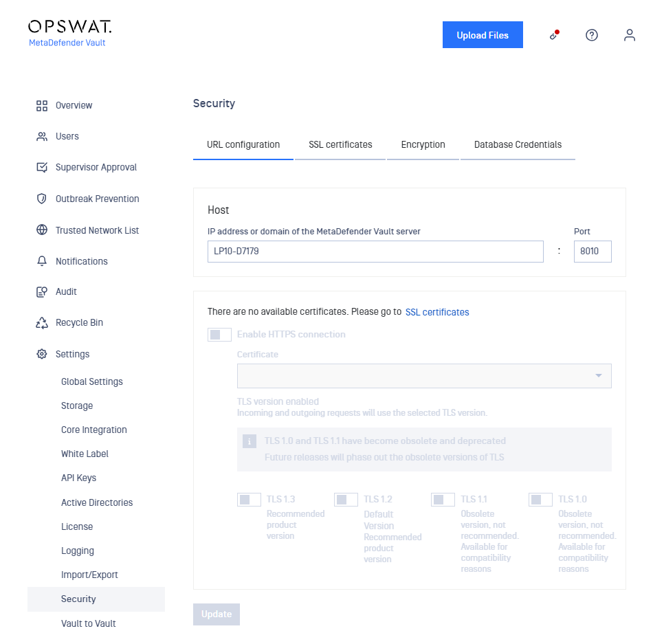Open White Label settings
The image size is (664, 644).
85,454
